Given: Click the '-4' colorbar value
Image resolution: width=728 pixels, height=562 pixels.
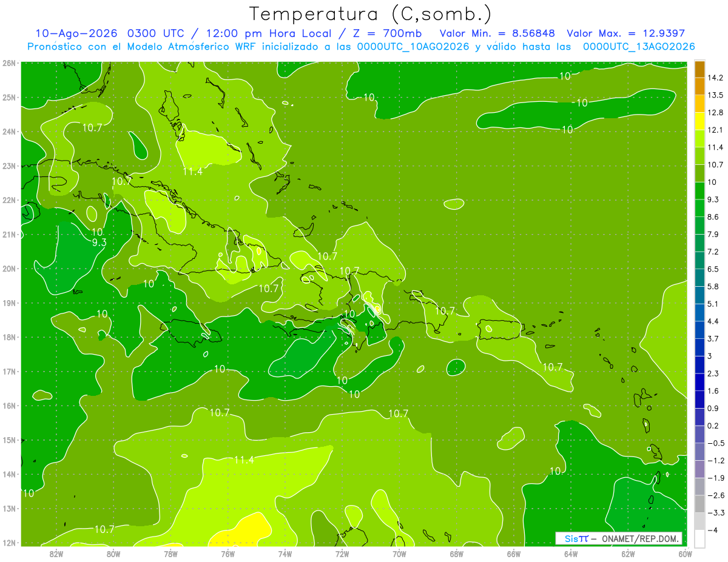Looking at the screenshot, I should pos(713,530).
